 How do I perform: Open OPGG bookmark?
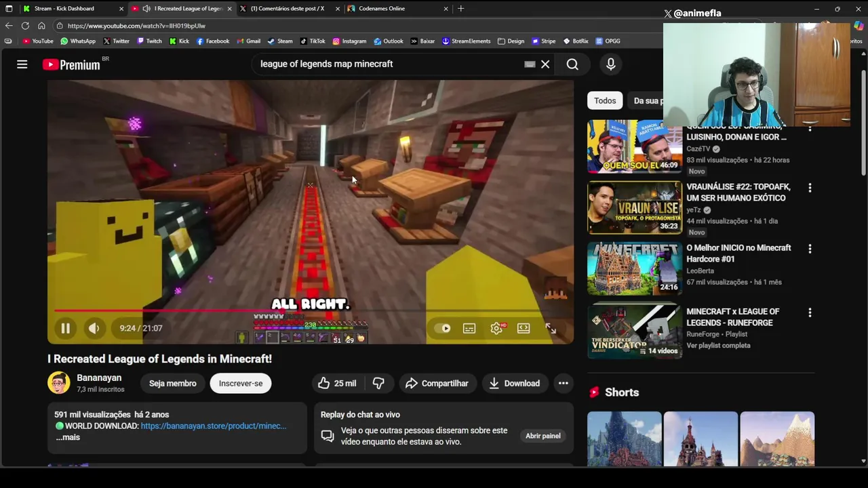[608, 41]
